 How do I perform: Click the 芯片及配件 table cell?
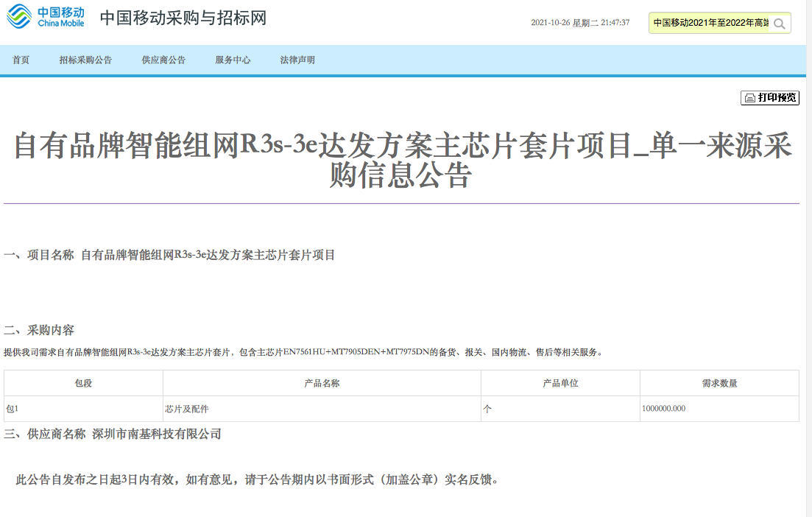[322, 409]
